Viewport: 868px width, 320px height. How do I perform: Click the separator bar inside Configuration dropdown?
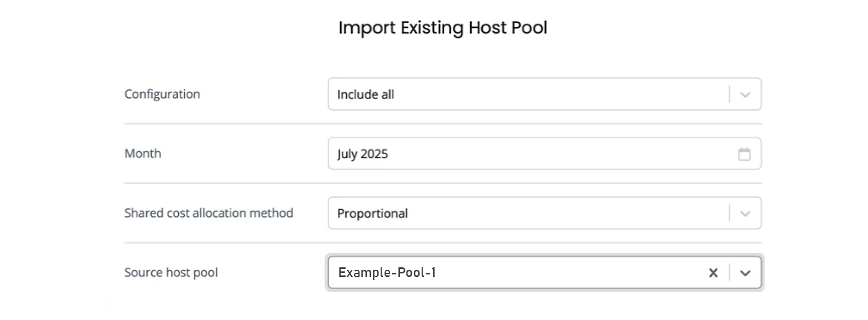[x=729, y=94]
